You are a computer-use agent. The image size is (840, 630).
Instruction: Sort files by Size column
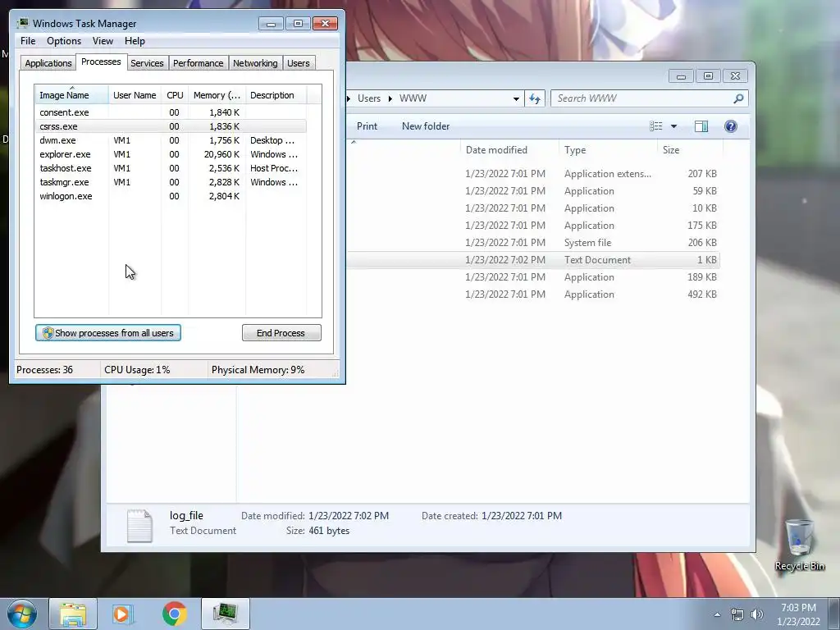click(x=690, y=150)
